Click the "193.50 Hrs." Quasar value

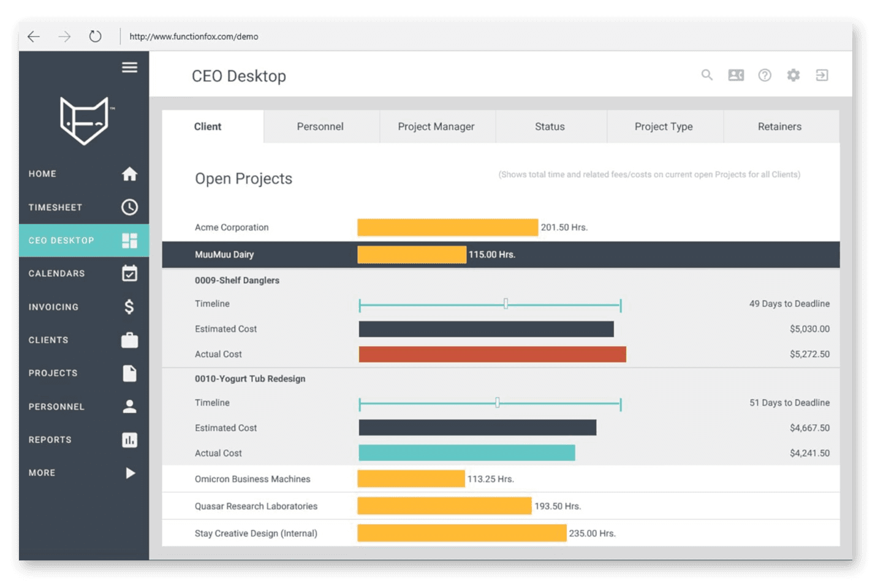point(558,507)
